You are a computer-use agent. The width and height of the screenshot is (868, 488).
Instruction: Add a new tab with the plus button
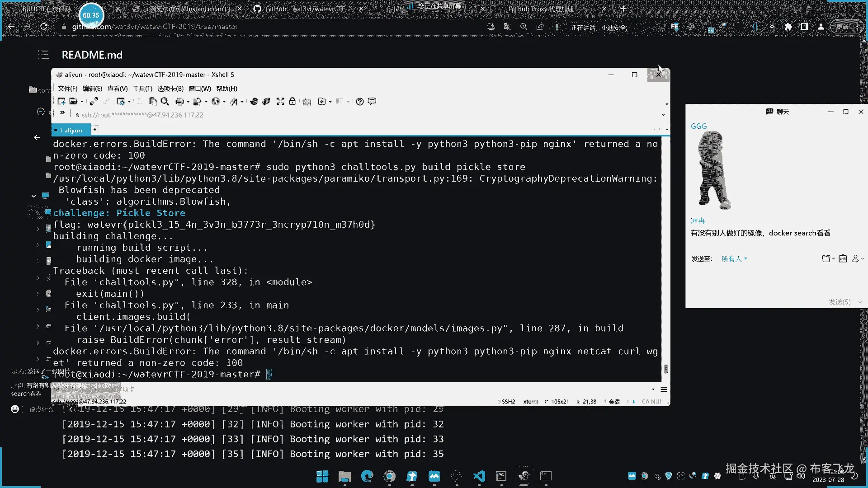[x=95, y=130]
